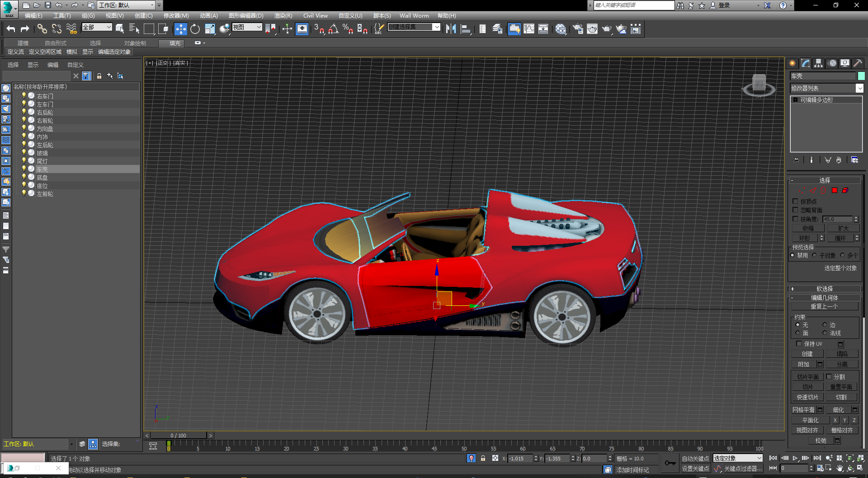This screenshot has width=868, height=478.
Task: Select Polygon sub-object level red square
Action: (835, 191)
